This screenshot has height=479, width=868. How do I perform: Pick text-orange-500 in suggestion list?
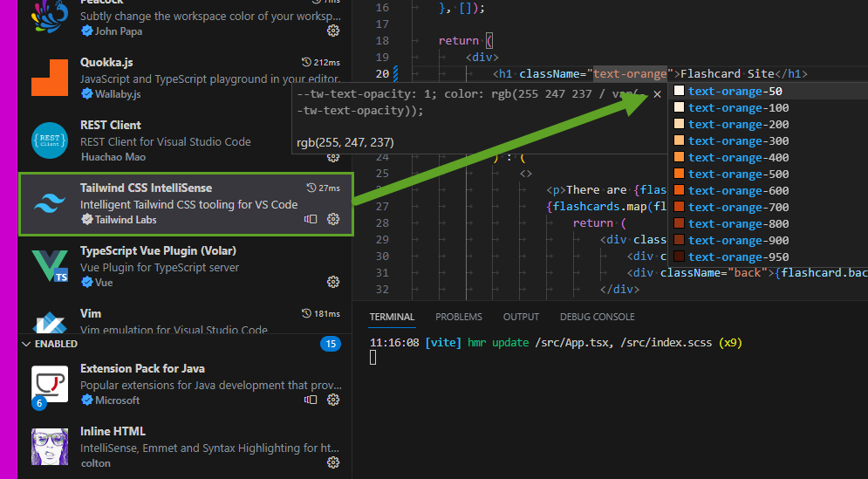pyautogui.click(x=768, y=174)
